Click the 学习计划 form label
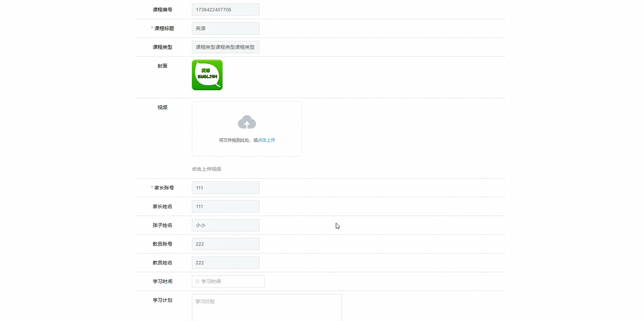644x321 pixels. click(x=162, y=300)
